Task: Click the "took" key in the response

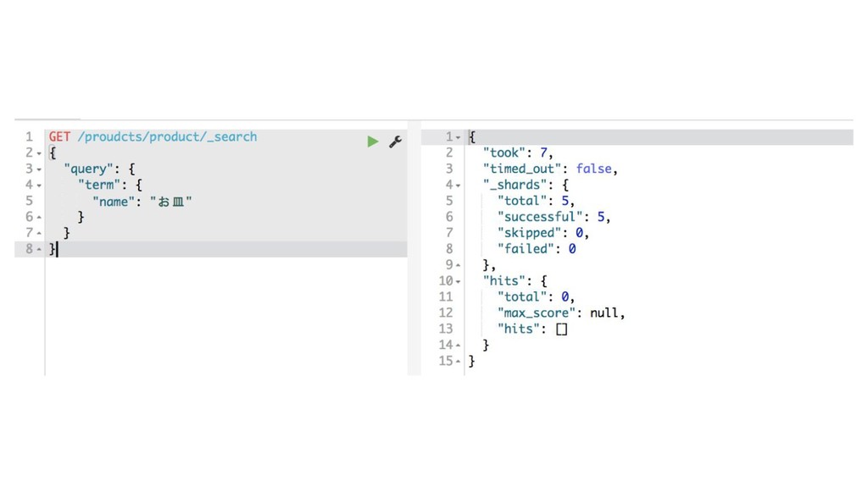Action: 504,152
